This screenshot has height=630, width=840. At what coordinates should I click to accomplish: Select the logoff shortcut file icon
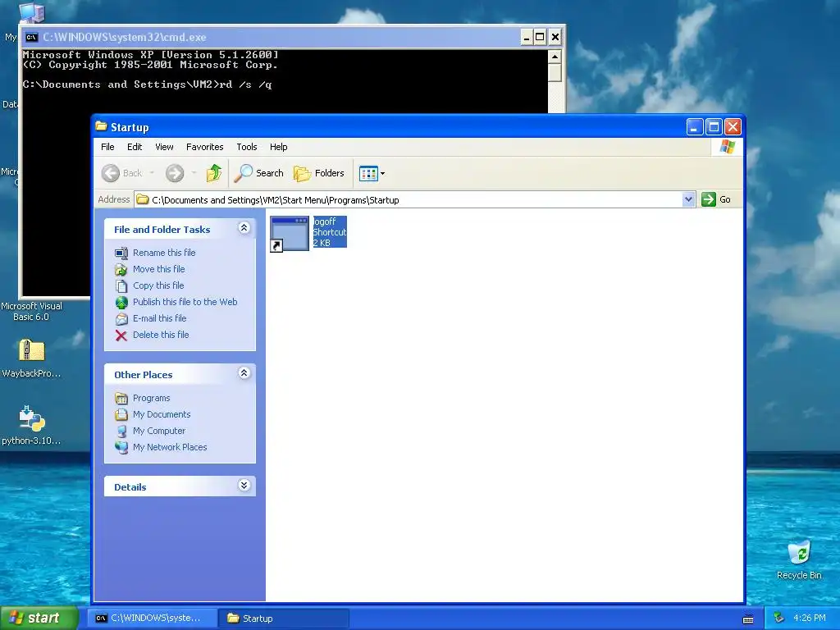point(290,234)
